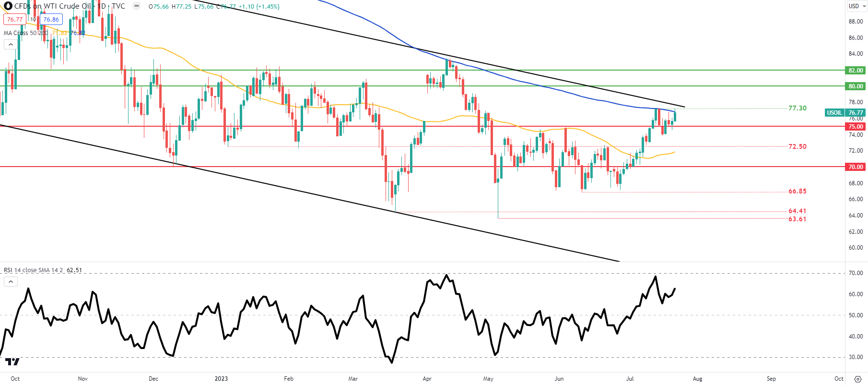This screenshot has height=385, width=868.
Task: Click the current price 76.77 axis label
Action: tap(856, 113)
